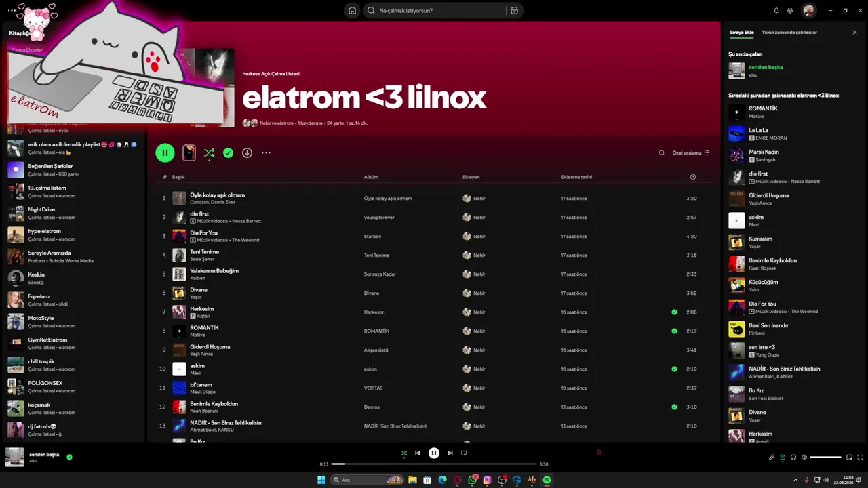Open the three-dots more options for the playlist
The width and height of the screenshot is (868, 488).
(x=266, y=152)
